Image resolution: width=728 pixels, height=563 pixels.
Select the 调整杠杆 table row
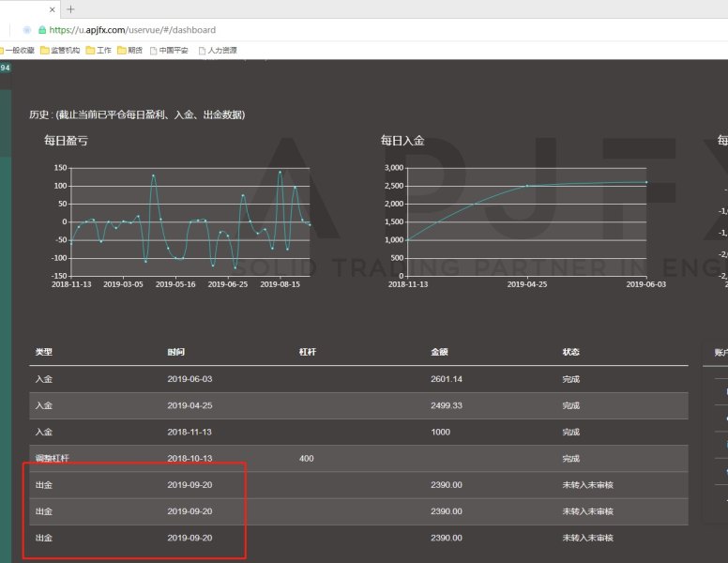click(x=358, y=459)
